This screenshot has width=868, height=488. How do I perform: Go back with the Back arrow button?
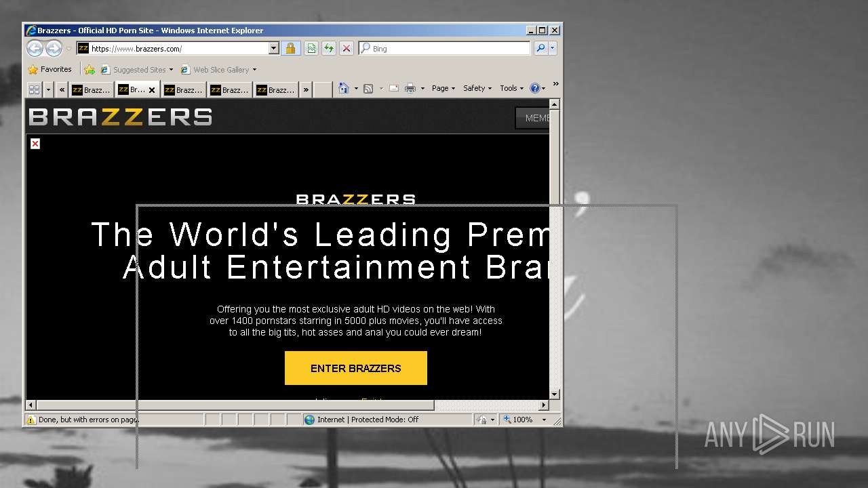tap(35, 48)
